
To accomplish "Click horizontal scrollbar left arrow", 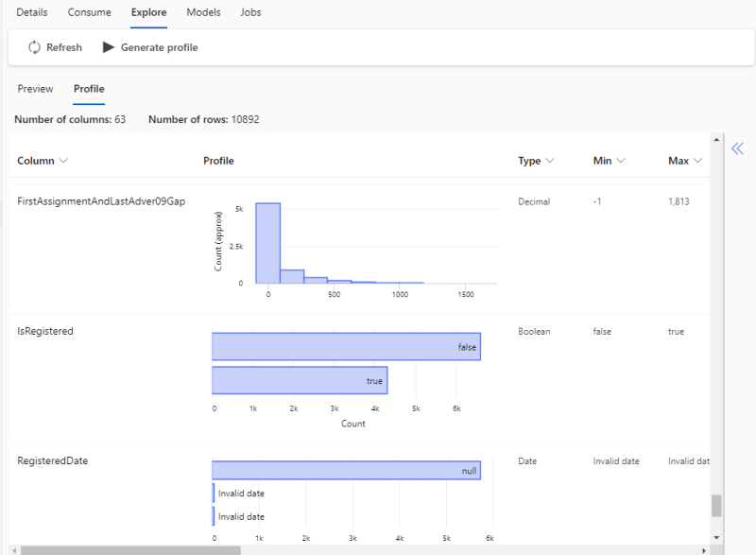I will (15, 550).
